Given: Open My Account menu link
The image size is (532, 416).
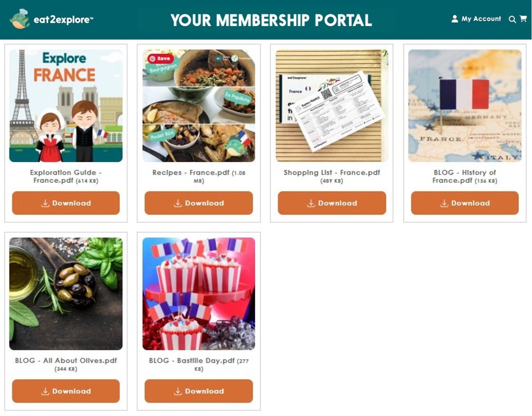Looking at the screenshot, I should (x=481, y=19).
